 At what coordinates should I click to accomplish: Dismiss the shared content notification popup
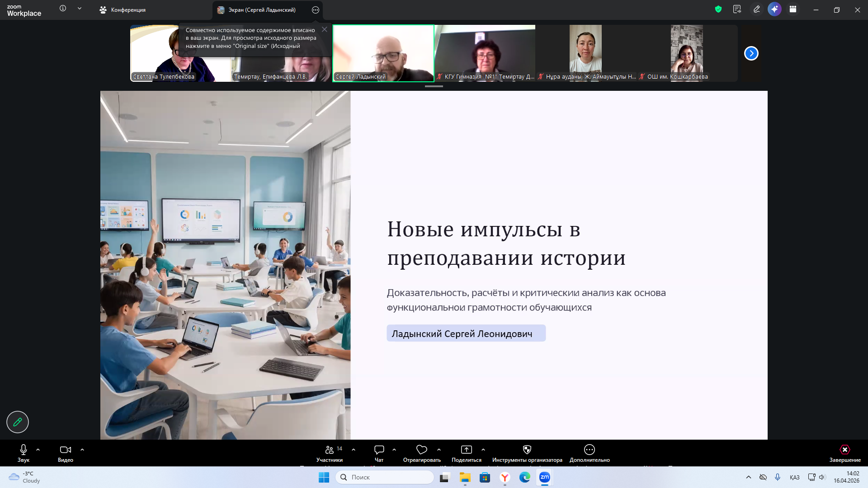(x=324, y=29)
